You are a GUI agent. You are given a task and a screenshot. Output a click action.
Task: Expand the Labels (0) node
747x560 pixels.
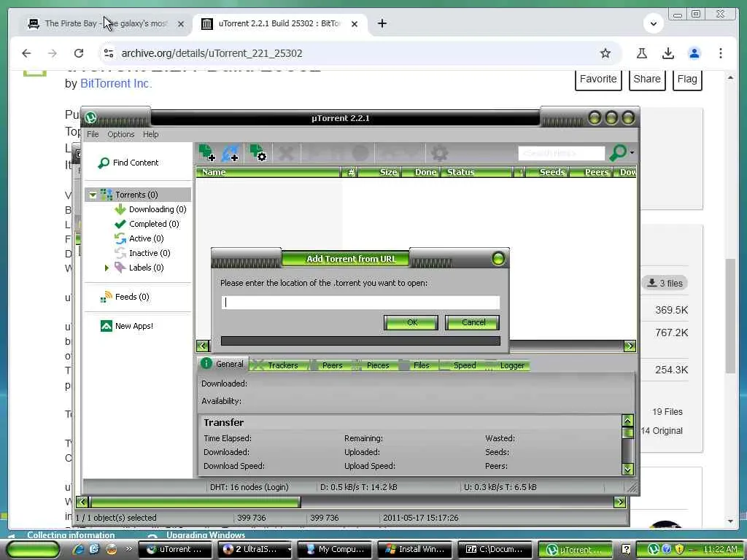click(x=107, y=268)
